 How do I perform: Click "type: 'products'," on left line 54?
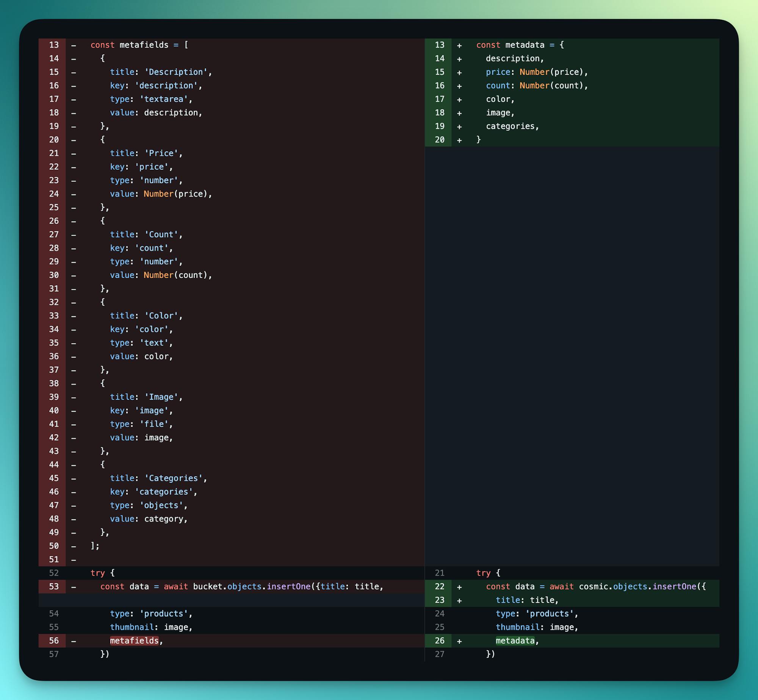tap(151, 614)
